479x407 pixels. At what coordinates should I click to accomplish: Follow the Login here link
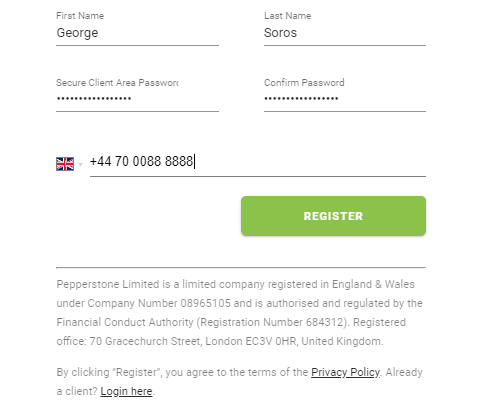tap(126, 391)
